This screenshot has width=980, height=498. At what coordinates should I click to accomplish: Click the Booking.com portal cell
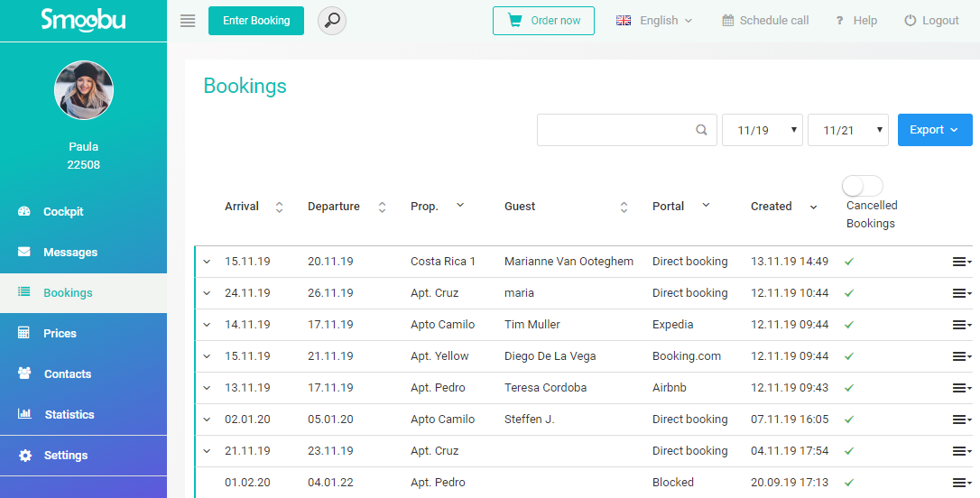[686, 356]
